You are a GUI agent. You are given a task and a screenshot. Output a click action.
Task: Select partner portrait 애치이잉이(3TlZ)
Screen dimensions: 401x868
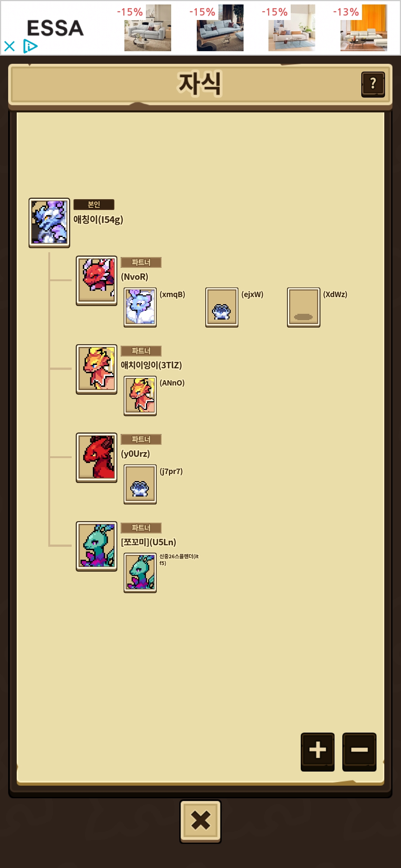97,369
